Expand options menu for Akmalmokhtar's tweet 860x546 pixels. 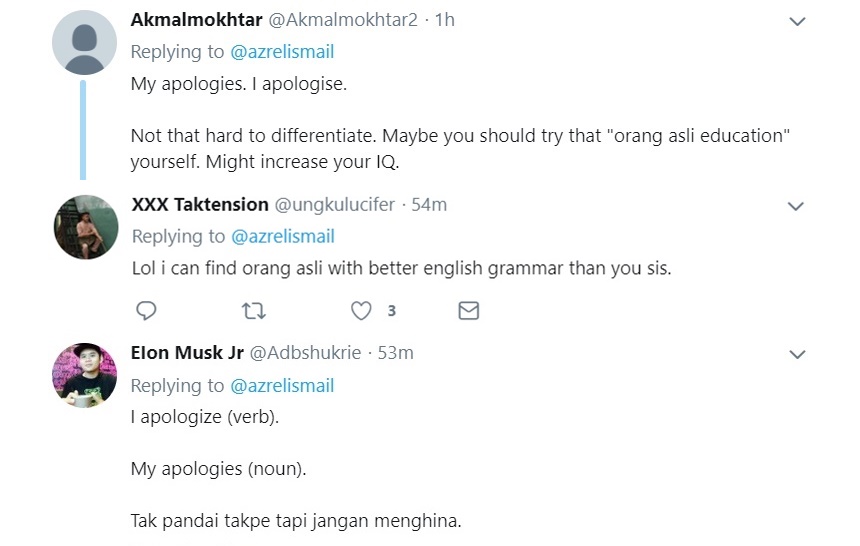(796, 21)
